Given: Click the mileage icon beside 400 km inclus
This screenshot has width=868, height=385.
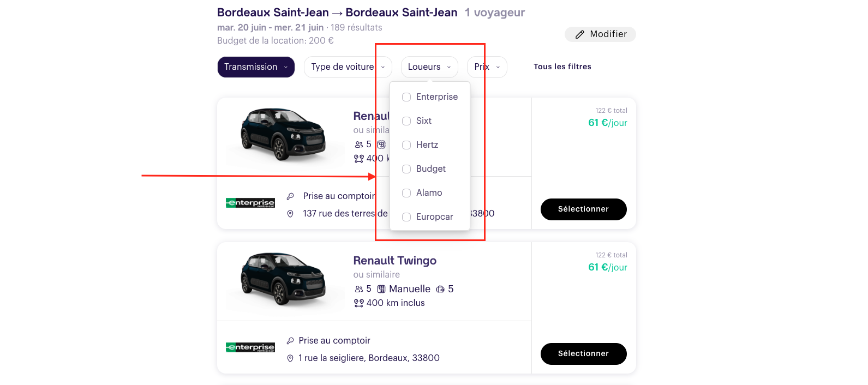Looking at the screenshot, I should tap(358, 303).
